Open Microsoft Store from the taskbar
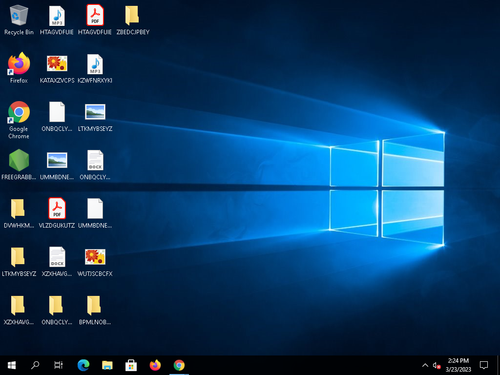This screenshot has width=500, height=375. click(x=131, y=365)
